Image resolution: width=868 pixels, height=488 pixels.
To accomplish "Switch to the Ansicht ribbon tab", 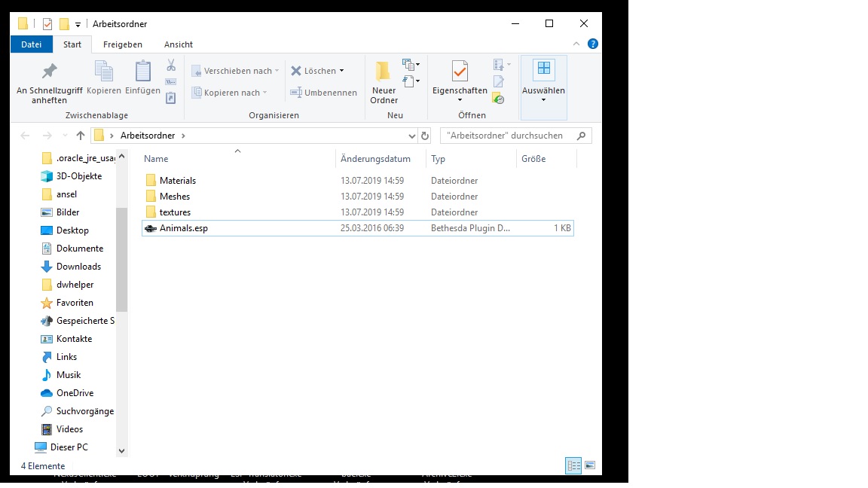I will click(178, 44).
